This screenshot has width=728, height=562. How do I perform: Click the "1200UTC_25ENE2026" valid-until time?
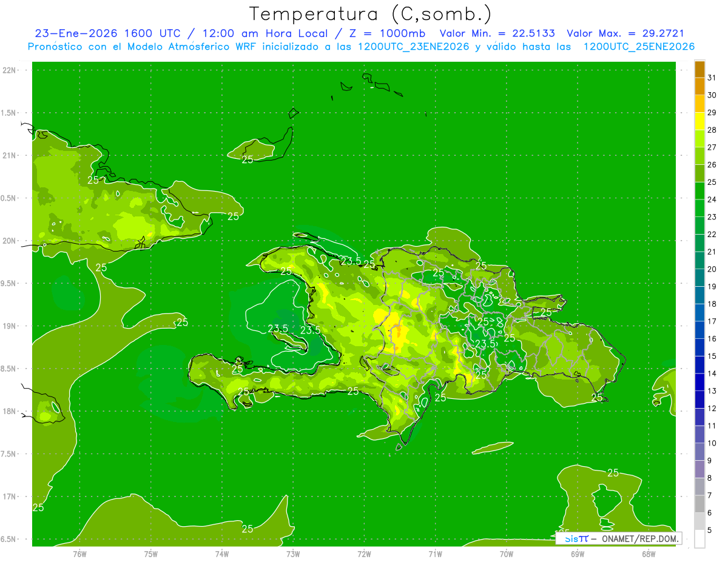click(639, 47)
